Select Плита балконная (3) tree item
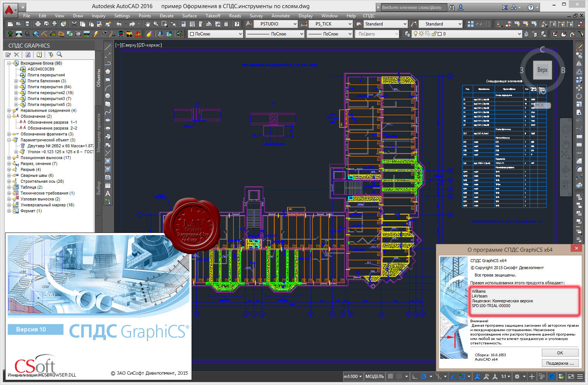The image size is (588, 385). tap(47, 81)
